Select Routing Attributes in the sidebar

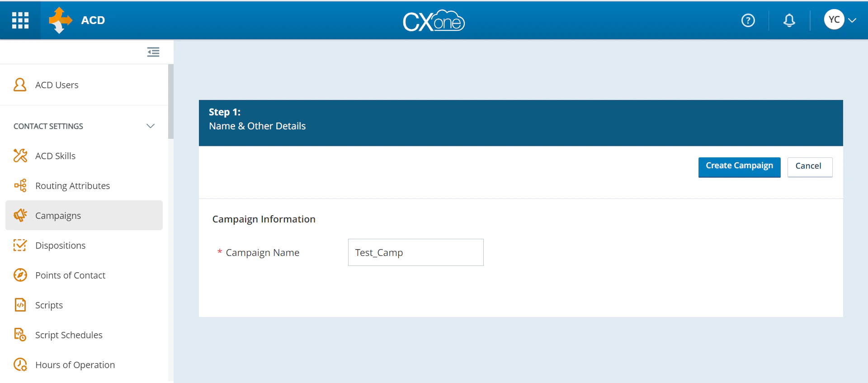[x=84, y=186]
